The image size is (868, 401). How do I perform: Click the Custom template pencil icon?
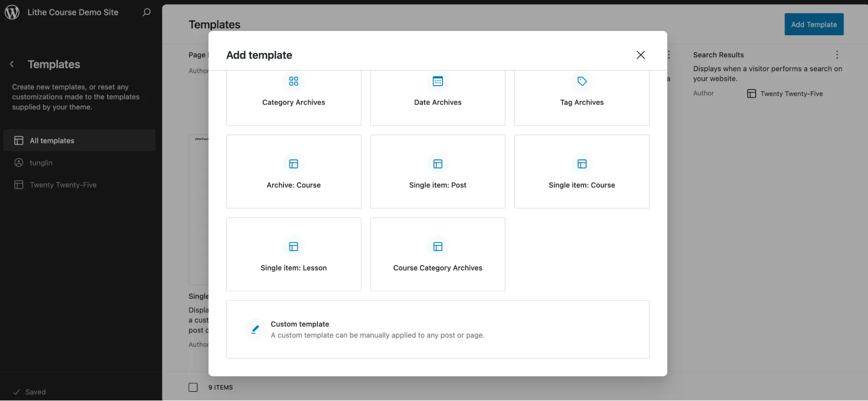(x=255, y=329)
